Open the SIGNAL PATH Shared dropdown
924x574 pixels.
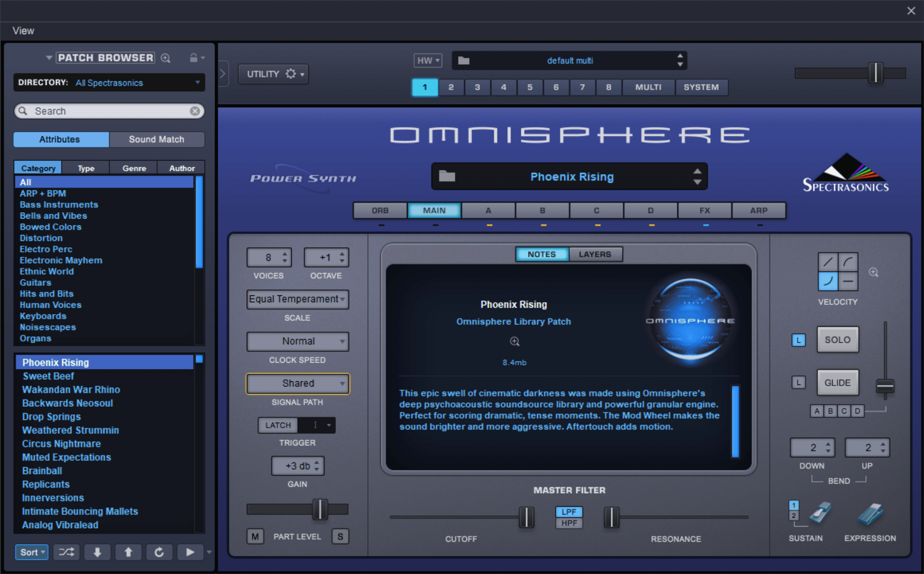pos(297,383)
